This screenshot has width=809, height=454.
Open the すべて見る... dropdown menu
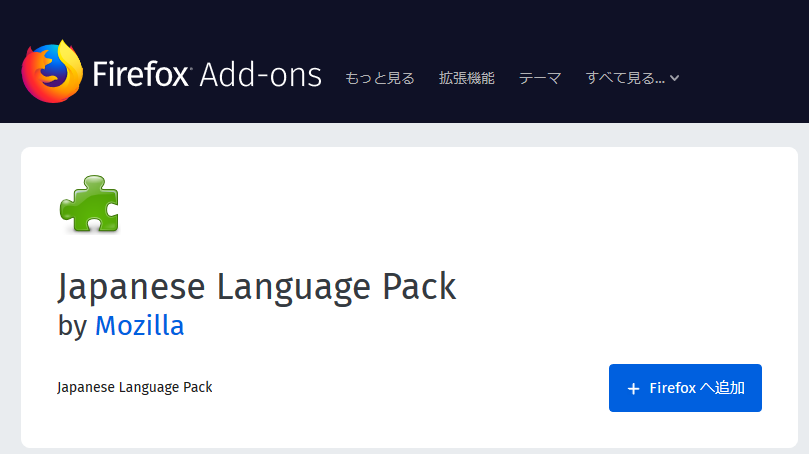pos(632,78)
